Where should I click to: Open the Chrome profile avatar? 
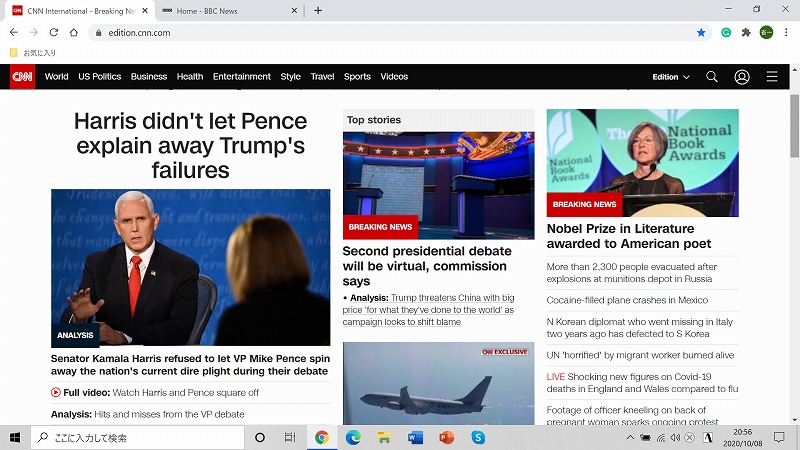(766, 33)
